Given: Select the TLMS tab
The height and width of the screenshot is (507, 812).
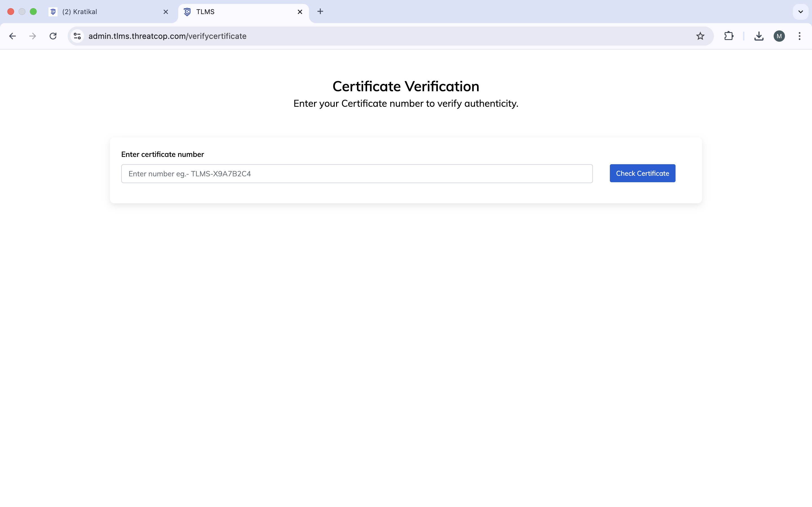Looking at the screenshot, I should pos(235,12).
